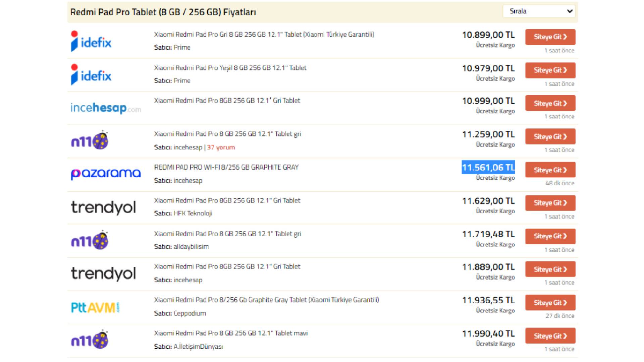This screenshot has height=362, width=644.
Task: Click 'Ücretsiz Kargo' under the pazarama price
Action: 495,178
